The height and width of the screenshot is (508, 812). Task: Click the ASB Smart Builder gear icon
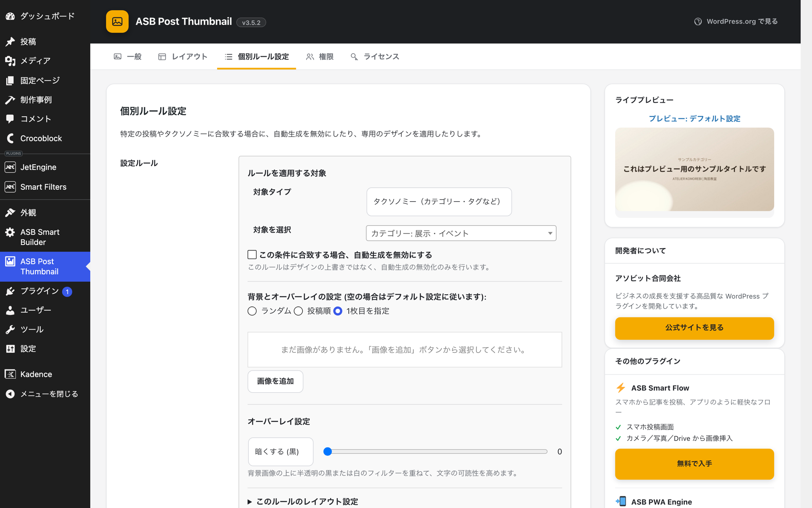point(10,232)
